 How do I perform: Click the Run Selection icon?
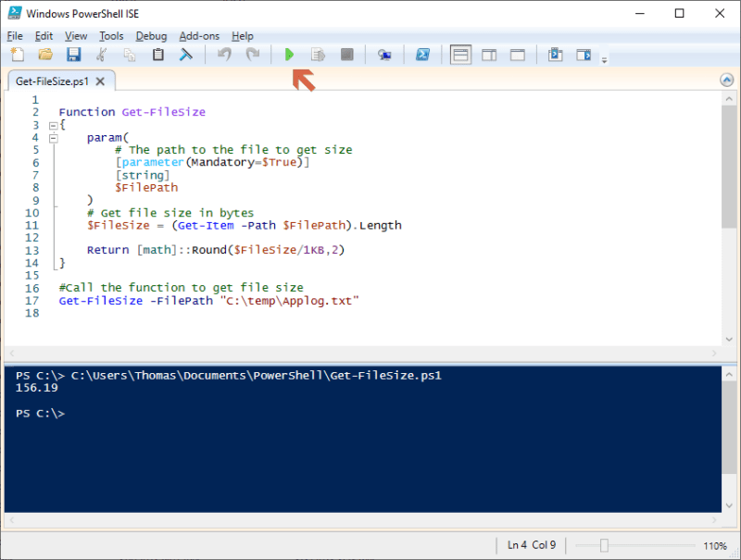pos(318,55)
